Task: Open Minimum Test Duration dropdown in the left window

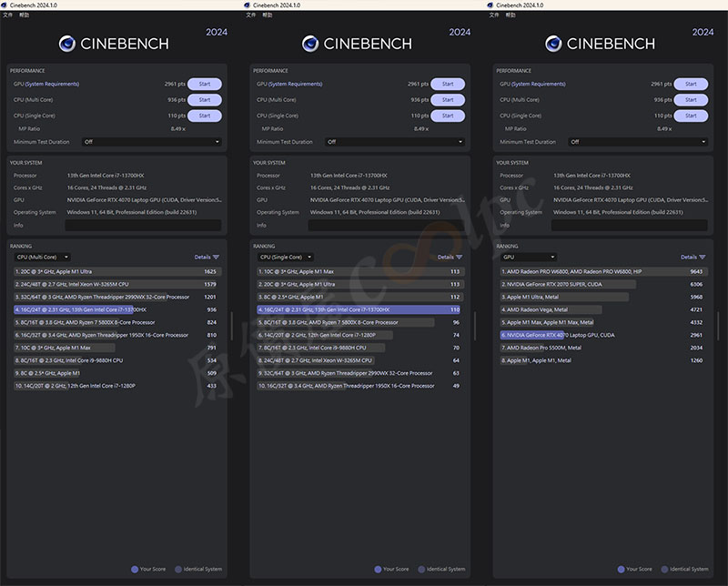Action: coord(151,142)
